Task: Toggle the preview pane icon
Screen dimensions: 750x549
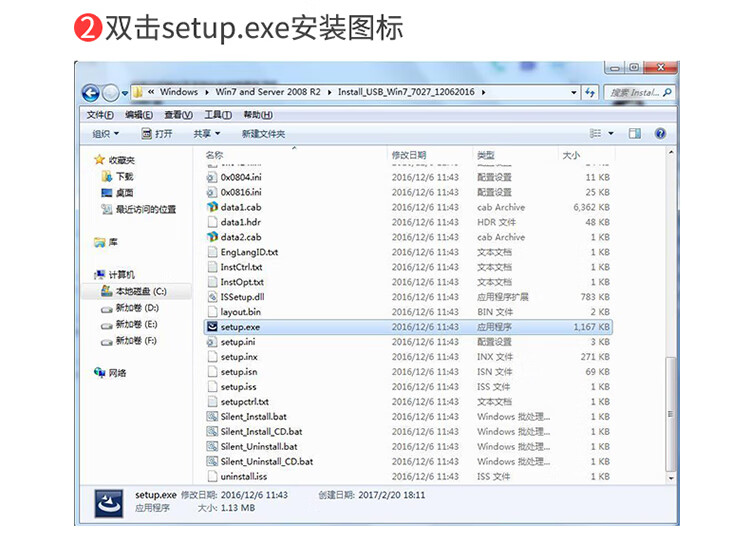Action: (634, 133)
